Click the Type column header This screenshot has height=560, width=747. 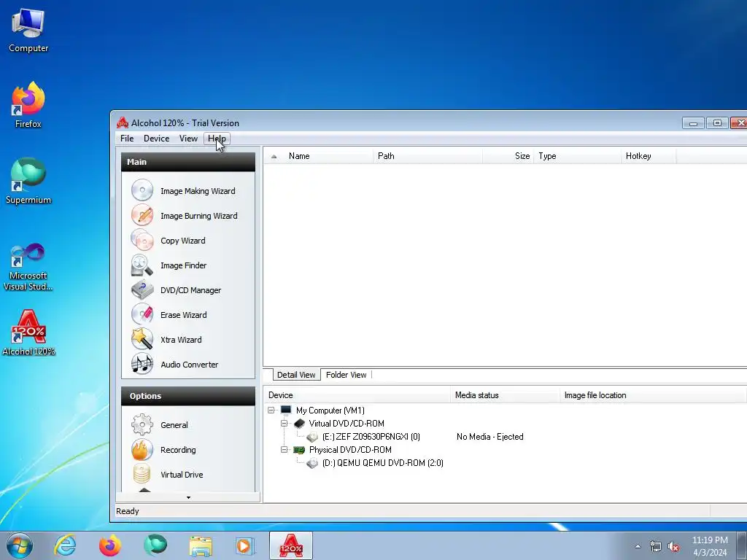(x=578, y=156)
